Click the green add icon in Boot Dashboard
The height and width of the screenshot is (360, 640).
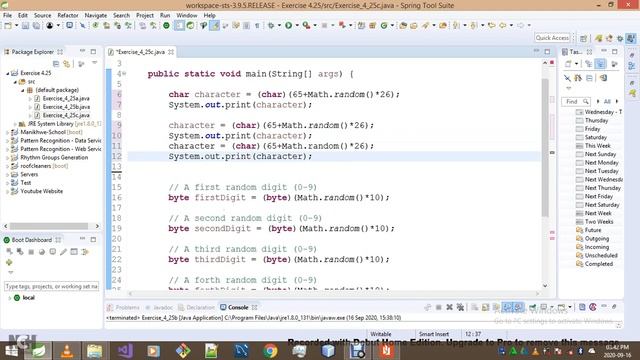click(9, 262)
